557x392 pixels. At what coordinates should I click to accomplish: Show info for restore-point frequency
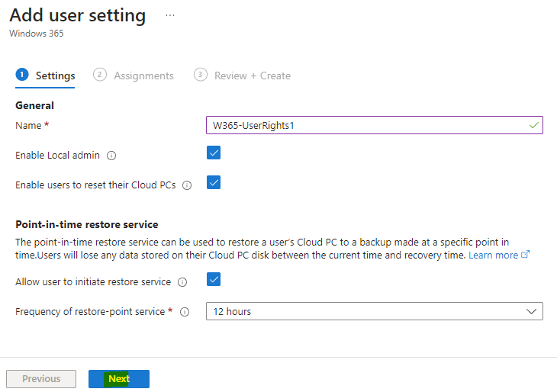pyautogui.click(x=185, y=312)
